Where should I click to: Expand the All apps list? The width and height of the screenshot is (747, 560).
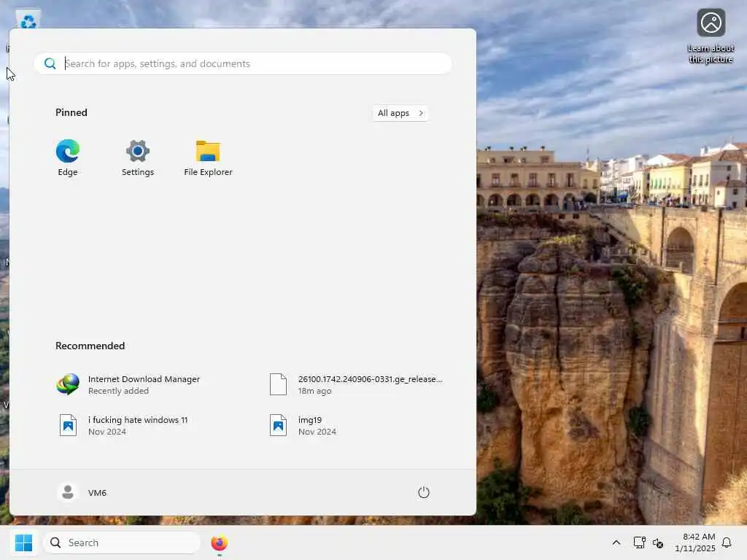(x=400, y=113)
